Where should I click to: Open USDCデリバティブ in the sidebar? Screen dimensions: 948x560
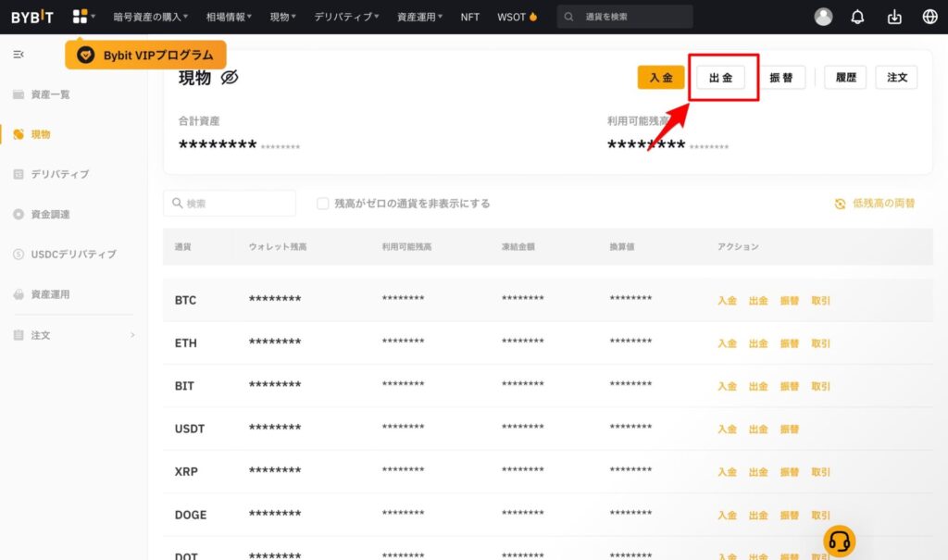64,254
